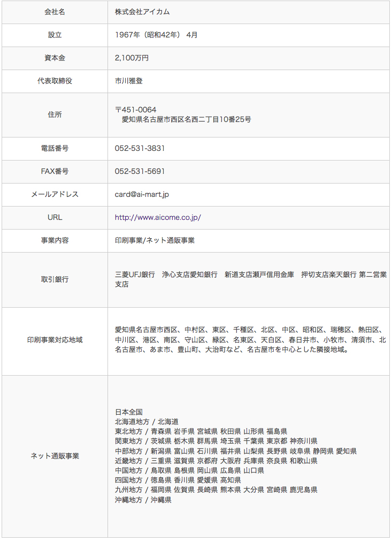Click the 電話番号 label
Screen dimensions: 392x541
pos(55,149)
